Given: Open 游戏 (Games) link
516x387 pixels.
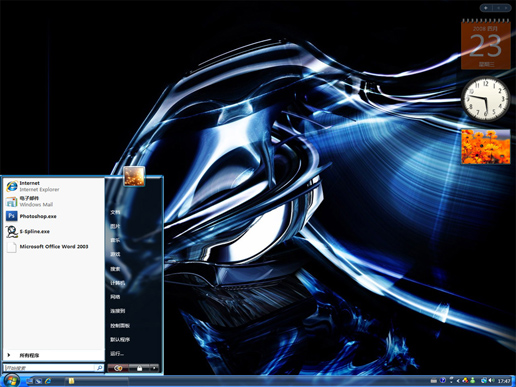Looking at the screenshot, I should pyautogui.click(x=115, y=254).
